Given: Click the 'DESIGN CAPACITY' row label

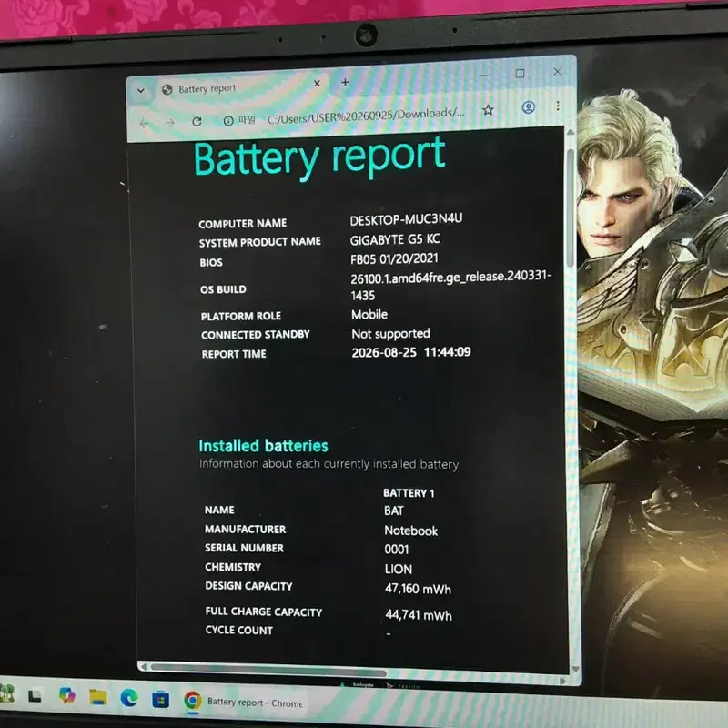Looking at the screenshot, I should pos(248,586).
